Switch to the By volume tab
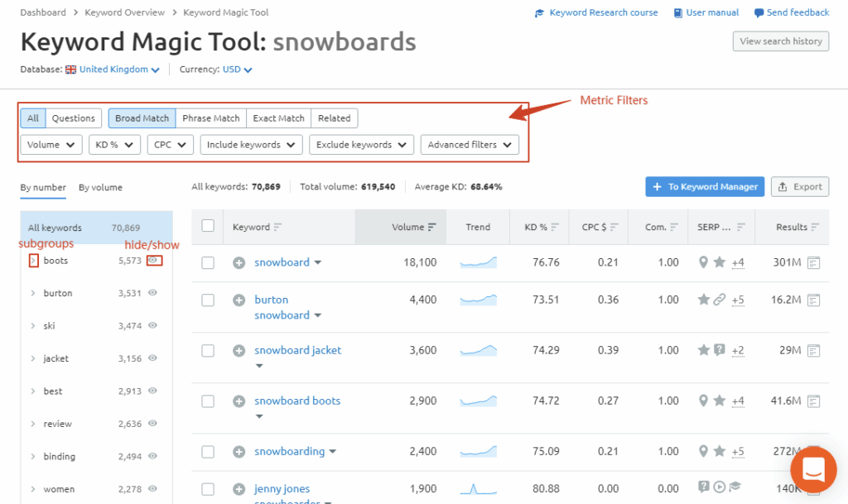 tap(100, 188)
